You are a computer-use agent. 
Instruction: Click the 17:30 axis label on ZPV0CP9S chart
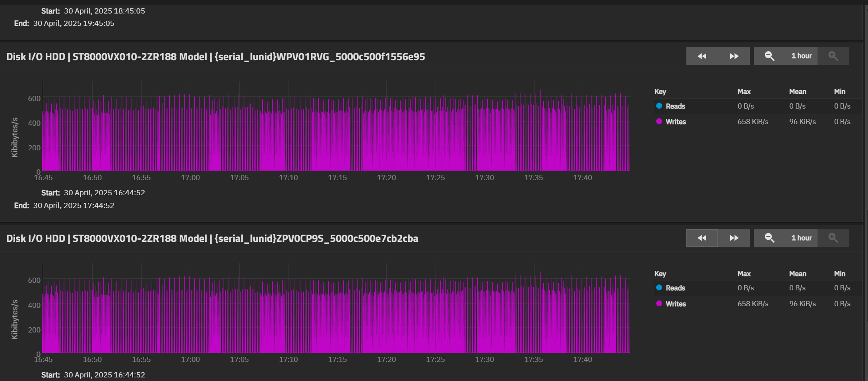pos(484,360)
